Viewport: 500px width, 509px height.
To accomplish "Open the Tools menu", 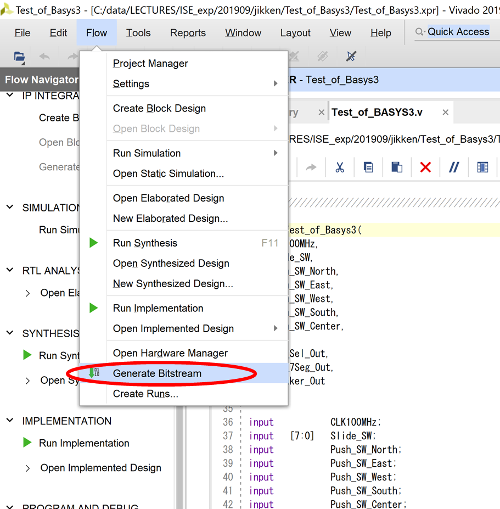I will [138, 33].
